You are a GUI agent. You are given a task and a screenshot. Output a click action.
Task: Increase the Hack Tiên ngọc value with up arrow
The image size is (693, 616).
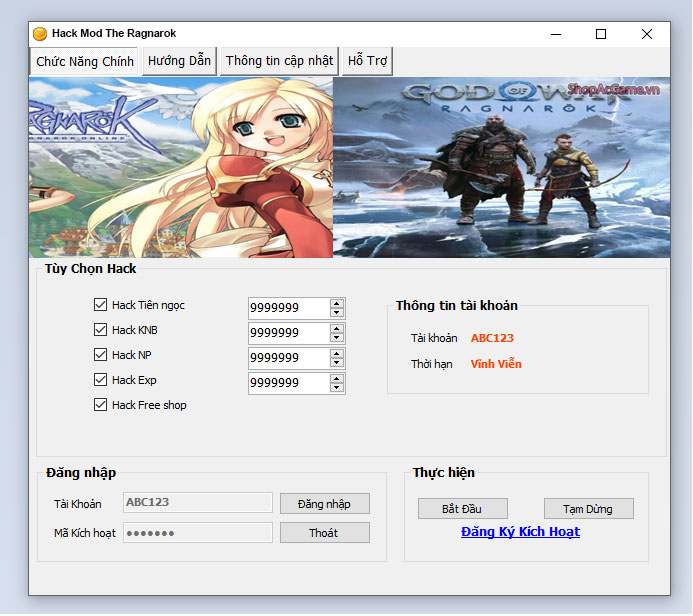click(337, 304)
